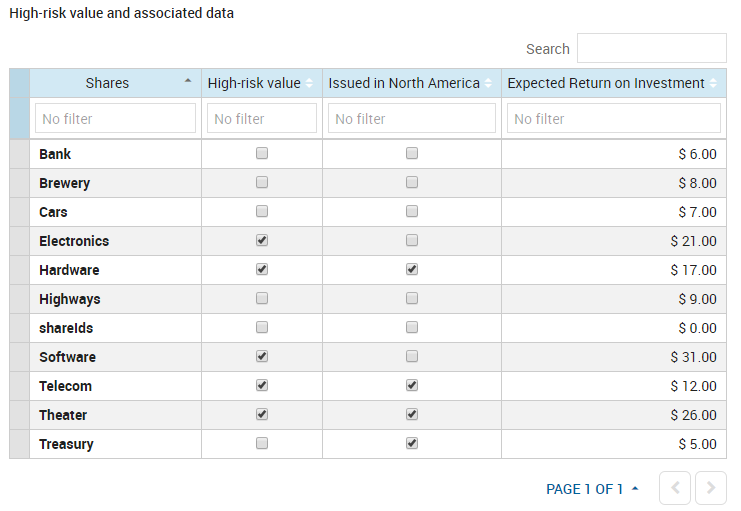
Task: Click the Shares filter input field
Action: point(115,119)
